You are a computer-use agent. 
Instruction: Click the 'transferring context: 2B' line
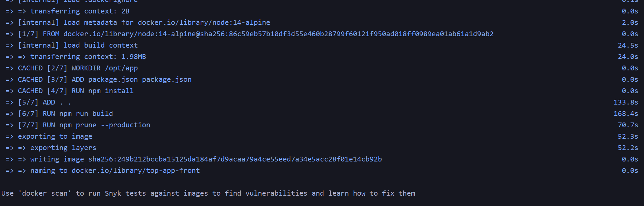click(x=80, y=11)
